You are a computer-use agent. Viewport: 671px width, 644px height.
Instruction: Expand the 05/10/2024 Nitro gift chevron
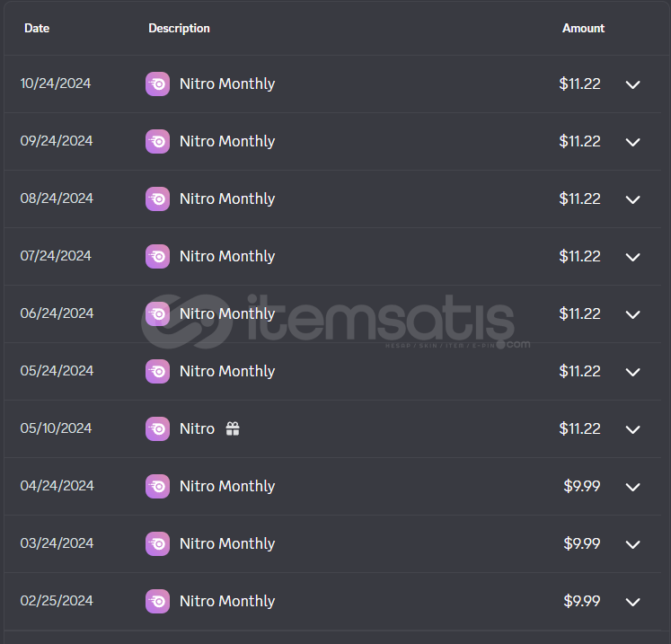click(x=633, y=429)
